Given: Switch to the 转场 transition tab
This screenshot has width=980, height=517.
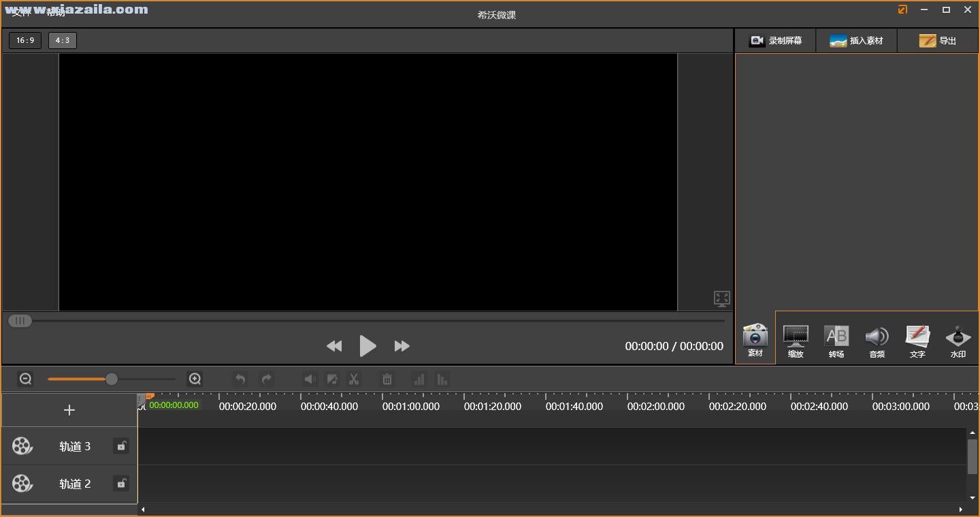Looking at the screenshot, I should 836,341.
